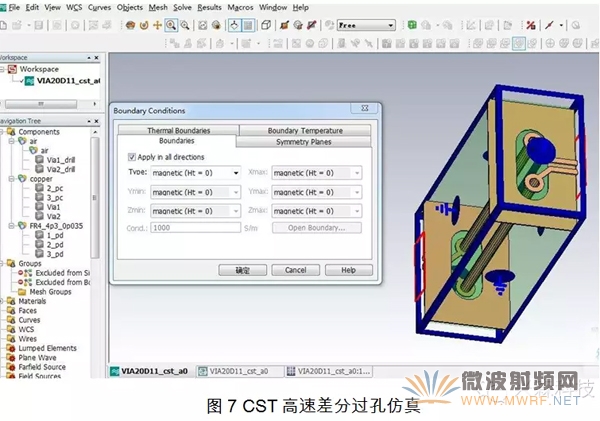The image size is (600, 421).
Task: Click the 确定 confirm button
Action: pos(243,270)
